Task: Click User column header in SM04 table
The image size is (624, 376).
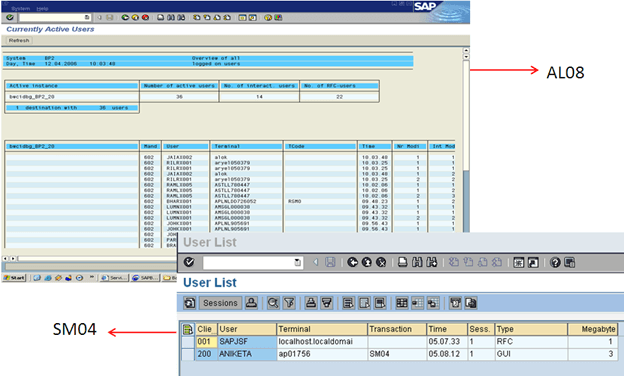Action: tap(247, 329)
